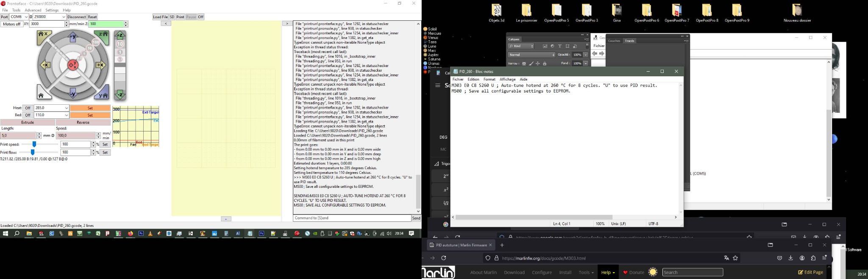The height and width of the screenshot is (279, 868).
Task: Open Kind filter dropdown in Calques
Action: 521,46
